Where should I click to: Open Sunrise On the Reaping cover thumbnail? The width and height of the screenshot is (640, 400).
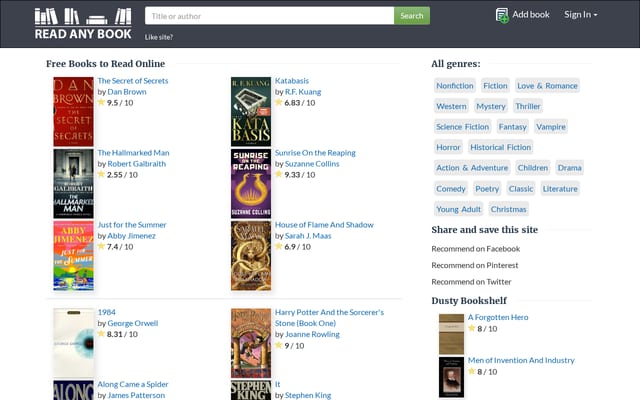[x=251, y=184]
